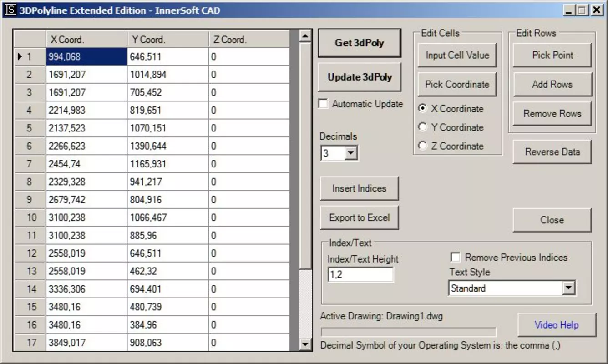The width and height of the screenshot is (608, 364).
Task: Click the Pick Point button
Action: [x=552, y=55]
